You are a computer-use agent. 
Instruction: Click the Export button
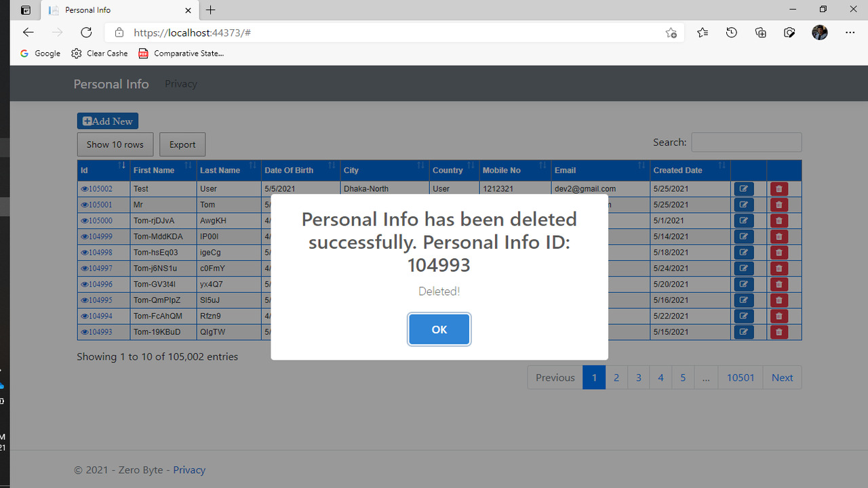tap(182, 144)
